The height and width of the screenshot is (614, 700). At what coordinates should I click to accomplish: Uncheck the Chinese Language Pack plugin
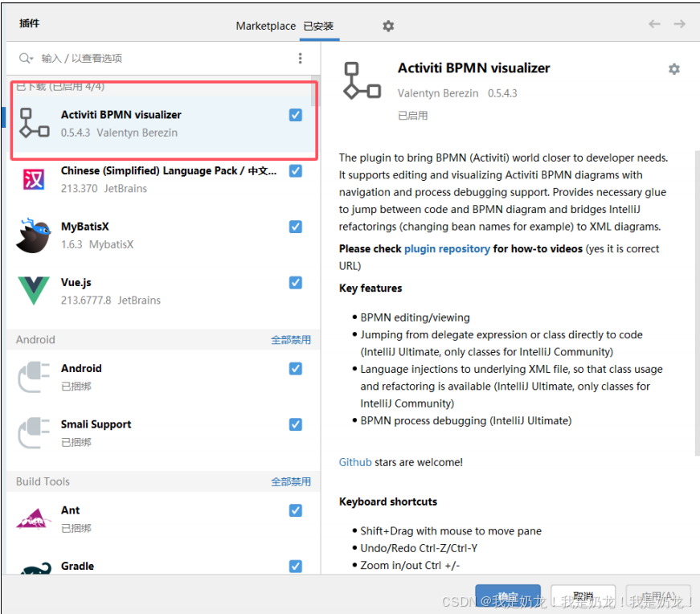click(296, 170)
